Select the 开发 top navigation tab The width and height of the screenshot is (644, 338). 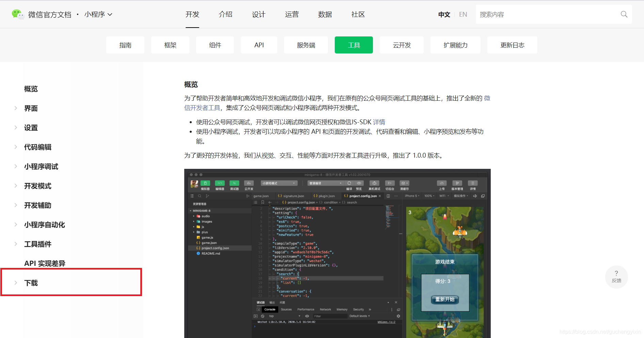[x=192, y=14]
